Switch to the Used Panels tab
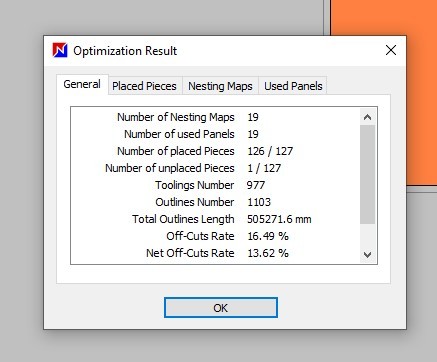This screenshot has width=437, height=362. tap(293, 86)
